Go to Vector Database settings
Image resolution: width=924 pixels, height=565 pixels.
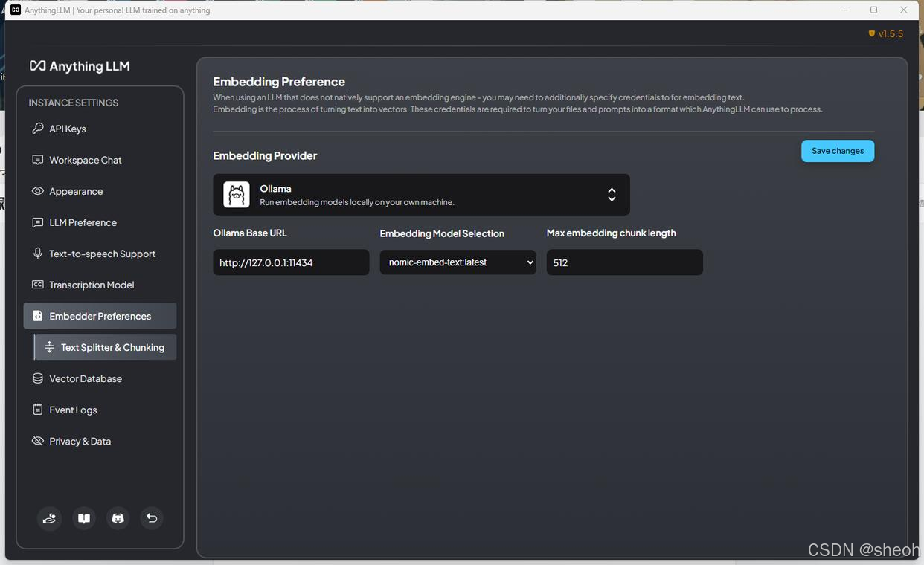[x=100, y=378]
